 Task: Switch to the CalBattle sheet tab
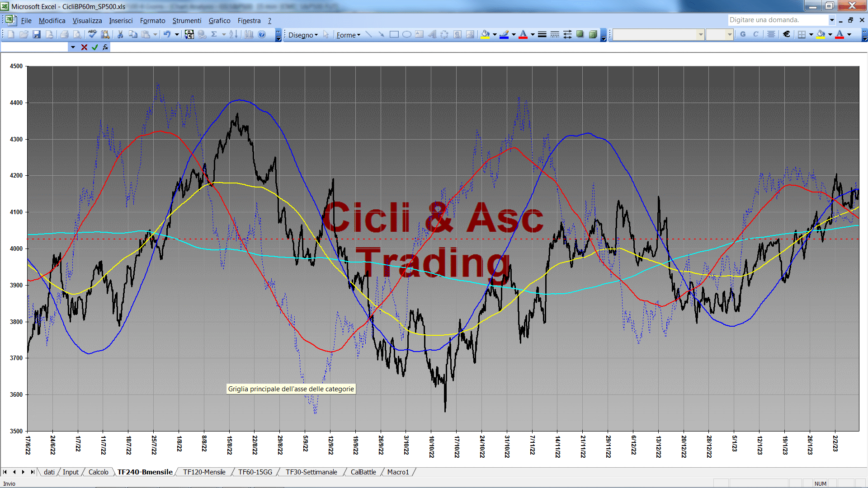coord(363,472)
